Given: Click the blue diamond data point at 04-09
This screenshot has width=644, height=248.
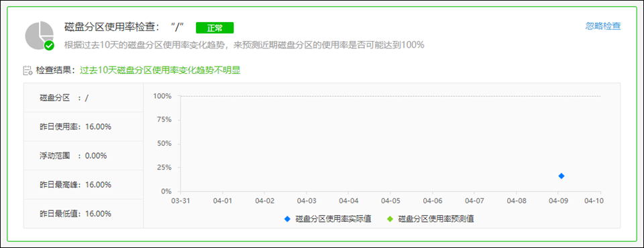Looking at the screenshot, I should tap(561, 176).
